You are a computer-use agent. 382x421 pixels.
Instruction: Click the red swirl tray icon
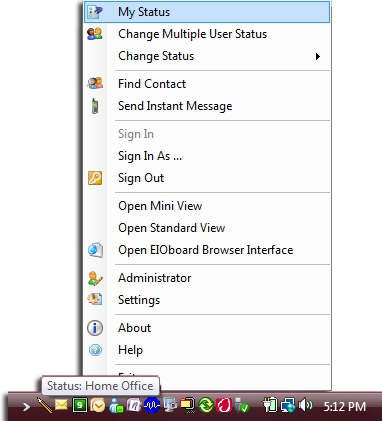[224, 406]
